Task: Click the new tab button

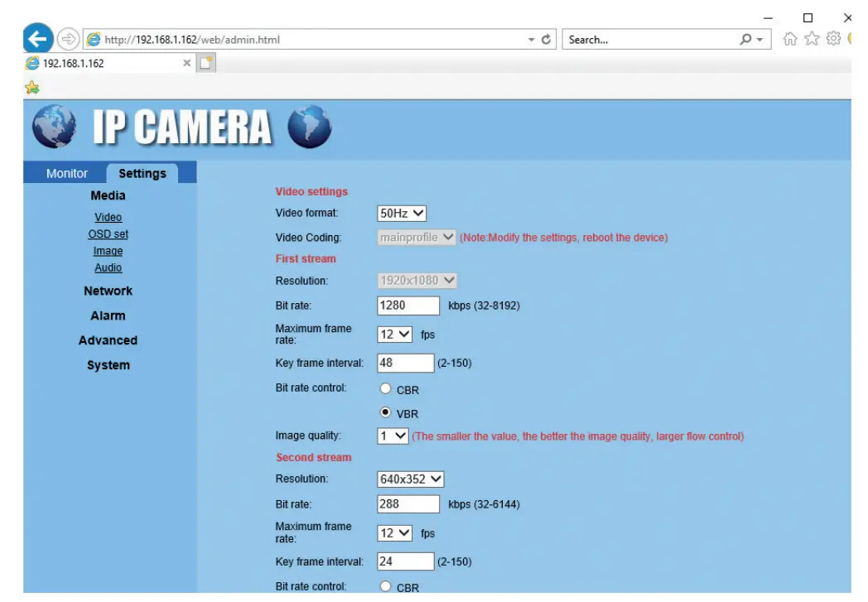Action: [205, 63]
